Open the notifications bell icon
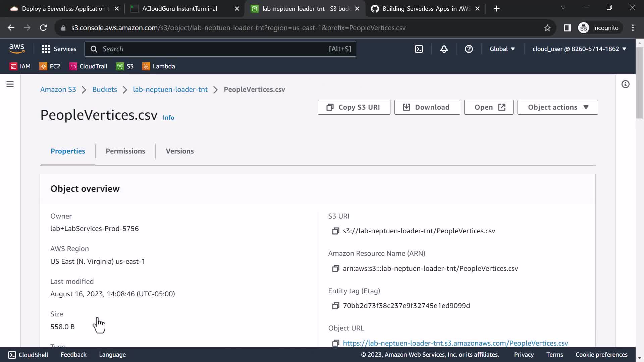Image resolution: width=644 pixels, height=362 pixels. pos(444,49)
